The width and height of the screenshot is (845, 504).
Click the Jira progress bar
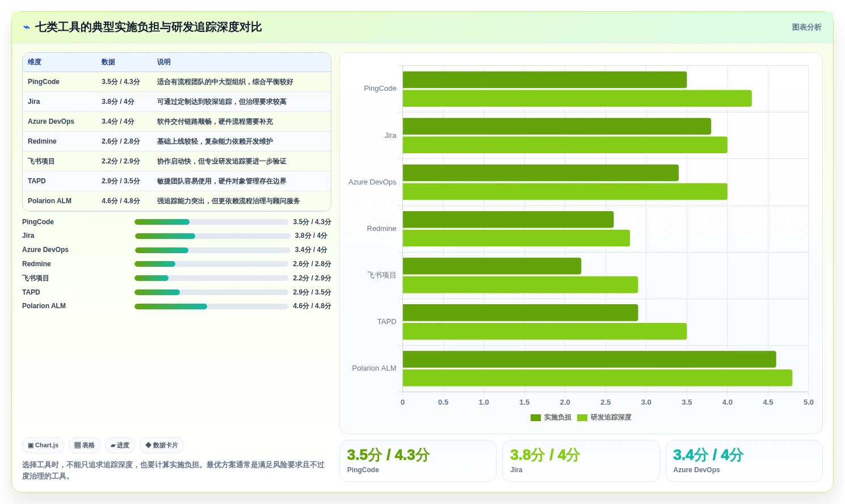[212, 236]
